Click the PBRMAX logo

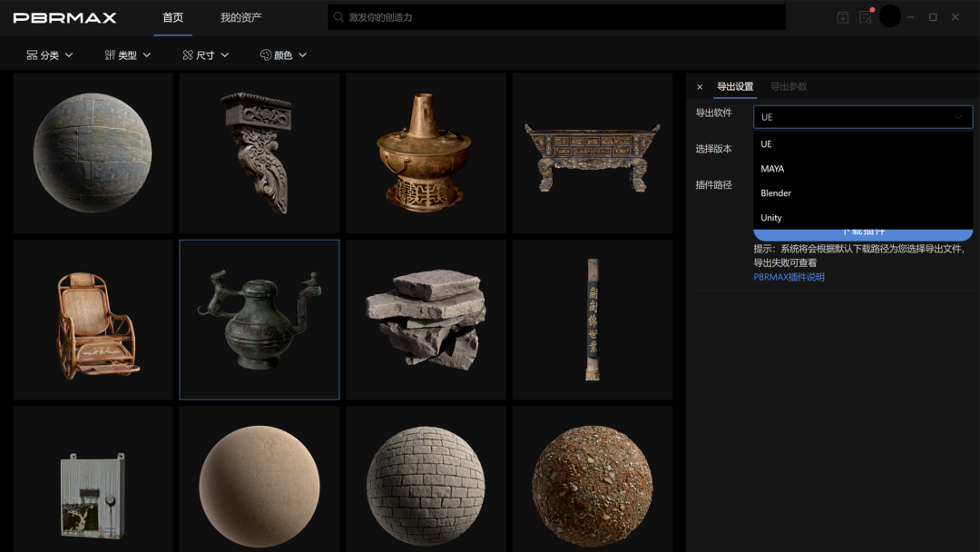coord(64,17)
